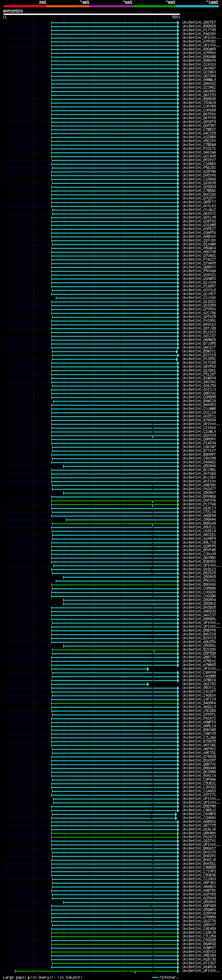This screenshot has width=222, height=980.
Task: Select the UniRef100_Q40450 label
Action: [x=199, y=91]
